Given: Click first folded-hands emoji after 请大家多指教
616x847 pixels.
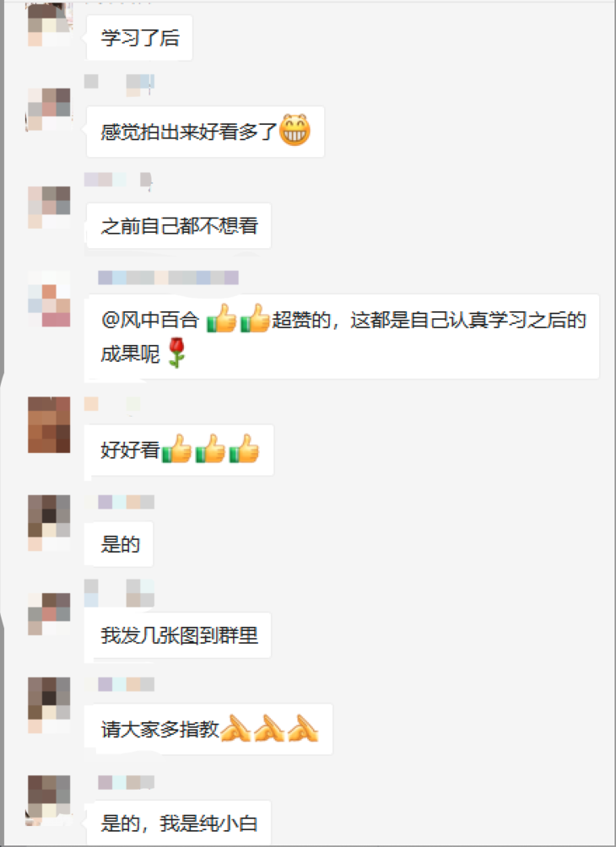Looking at the screenshot, I should (x=235, y=727).
